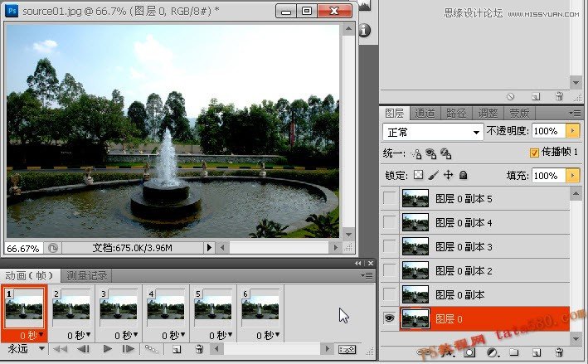588x364 pixels.
Task: Play the frame animation
Action: tap(107, 350)
